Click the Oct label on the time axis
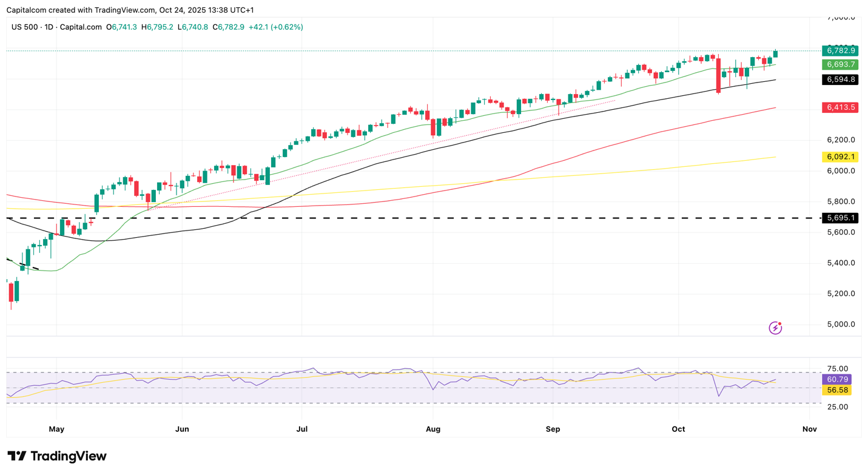This screenshot has width=868, height=475. pyautogui.click(x=678, y=429)
